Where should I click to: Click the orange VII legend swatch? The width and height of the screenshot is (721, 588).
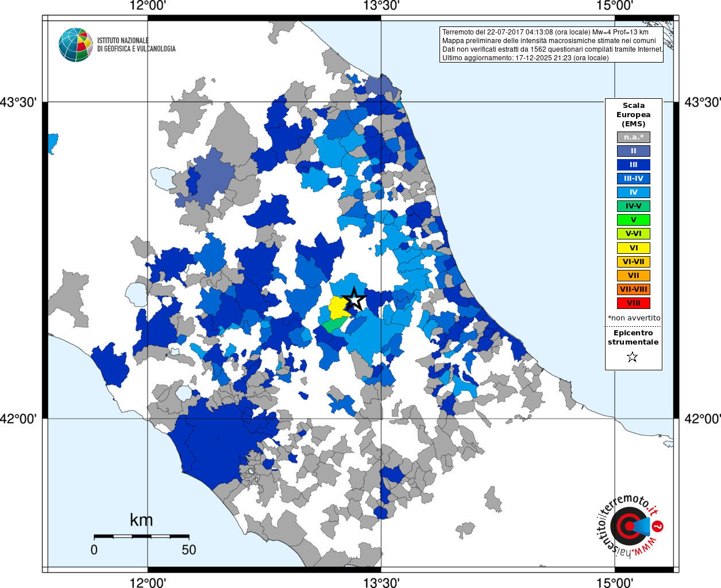pyautogui.click(x=634, y=276)
